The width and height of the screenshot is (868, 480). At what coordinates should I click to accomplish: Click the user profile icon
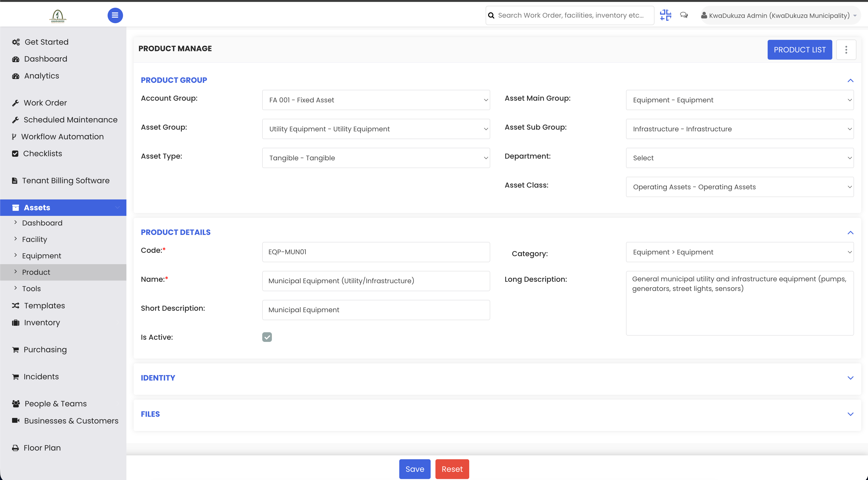pyautogui.click(x=704, y=15)
